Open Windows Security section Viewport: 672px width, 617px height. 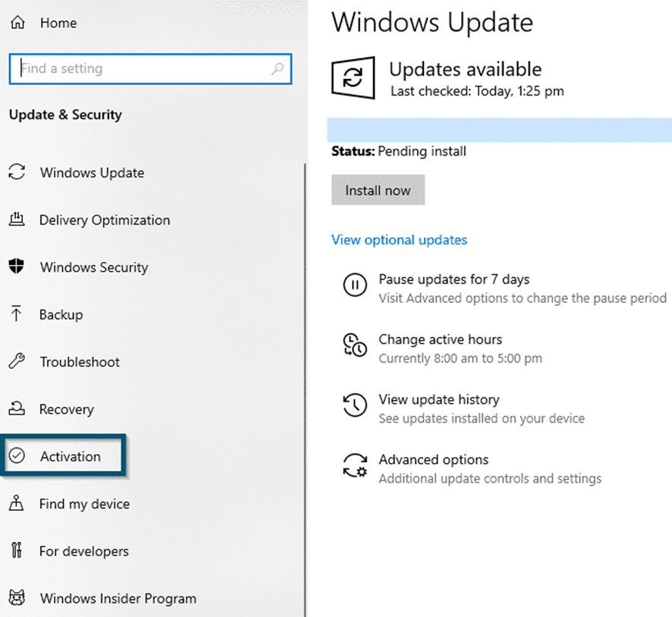[x=94, y=267]
